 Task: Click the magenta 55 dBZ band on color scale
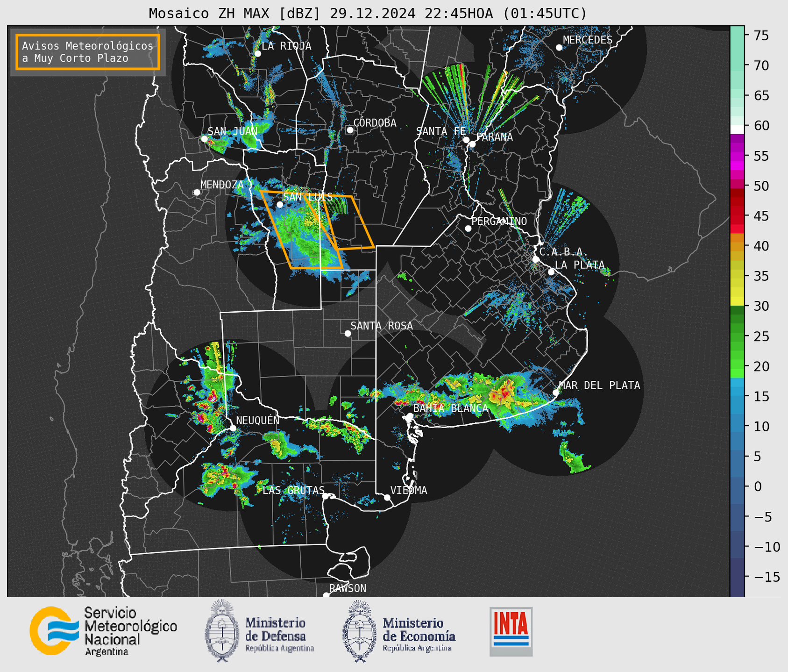click(x=737, y=156)
